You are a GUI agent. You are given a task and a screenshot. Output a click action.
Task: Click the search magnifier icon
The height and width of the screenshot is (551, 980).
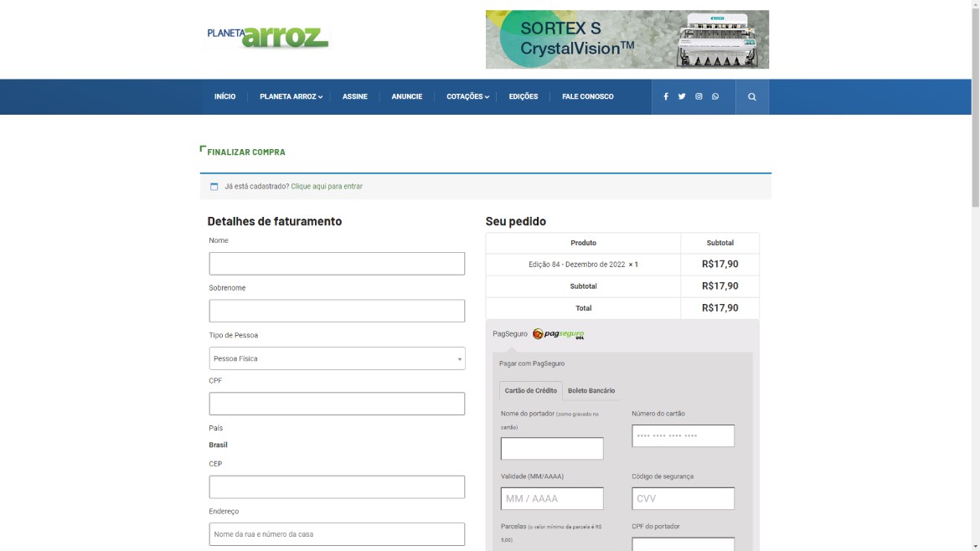(x=751, y=97)
